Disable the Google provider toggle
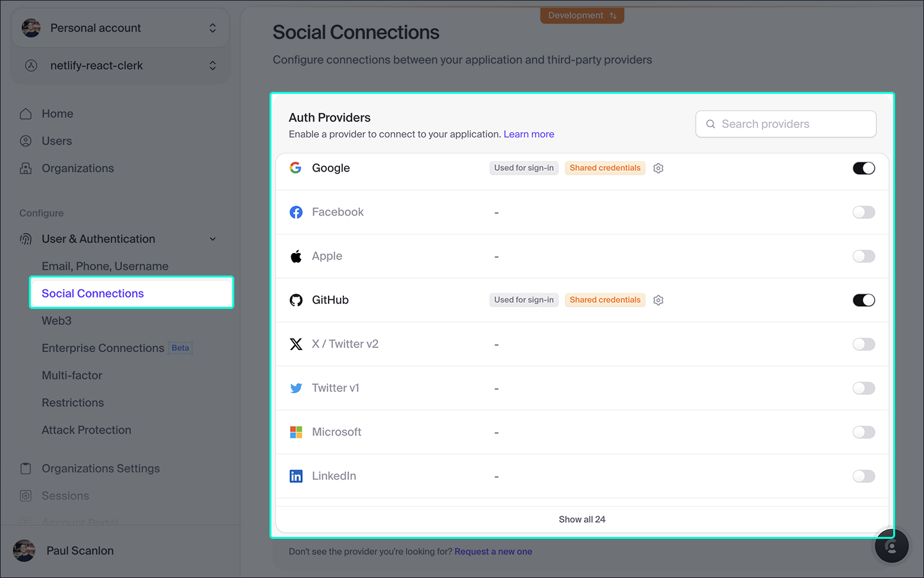Screen dimensions: 924x578 point(864,168)
